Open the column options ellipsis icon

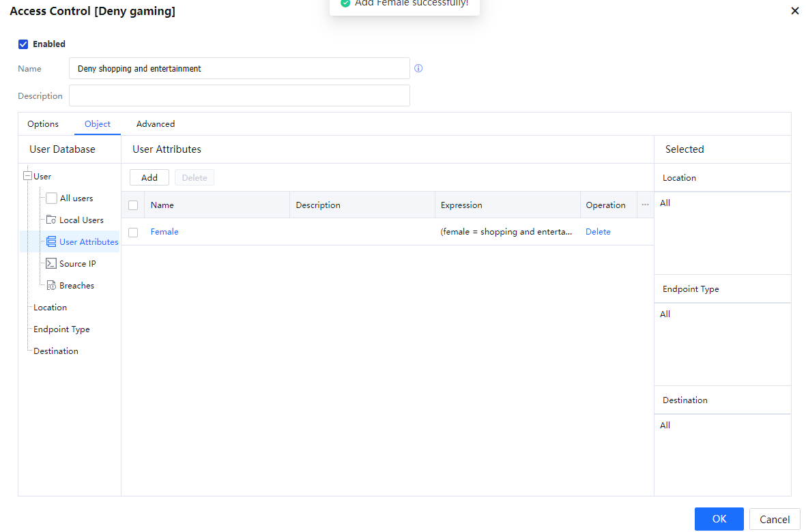tap(645, 205)
